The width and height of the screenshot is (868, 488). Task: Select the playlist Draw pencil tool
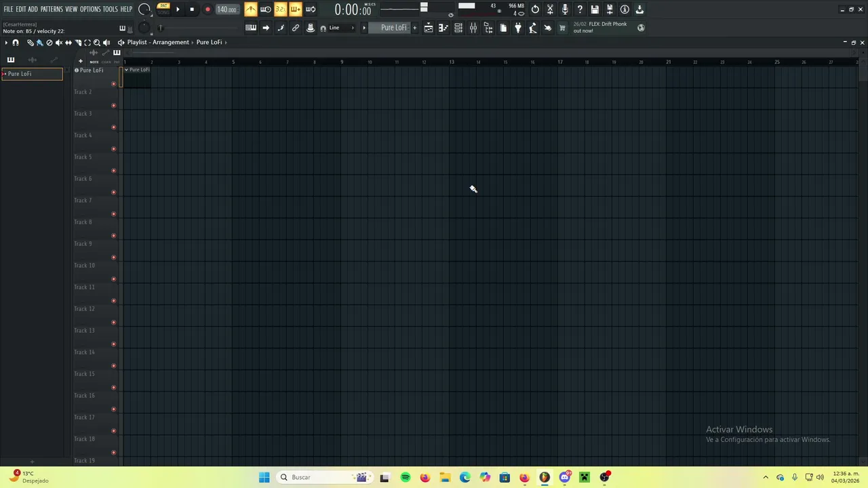click(31, 43)
